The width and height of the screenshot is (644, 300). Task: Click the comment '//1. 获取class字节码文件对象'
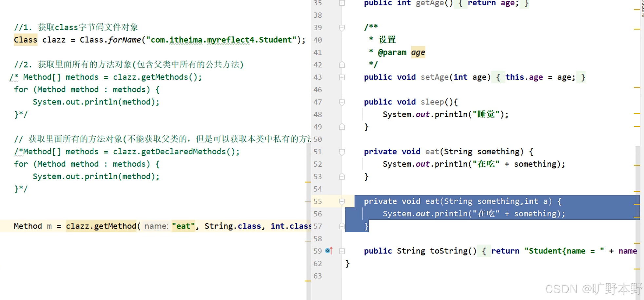coord(76,28)
